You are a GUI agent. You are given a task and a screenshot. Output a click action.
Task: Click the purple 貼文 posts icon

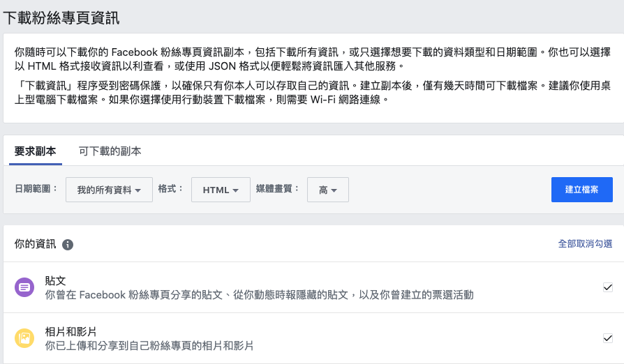click(x=24, y=287)
